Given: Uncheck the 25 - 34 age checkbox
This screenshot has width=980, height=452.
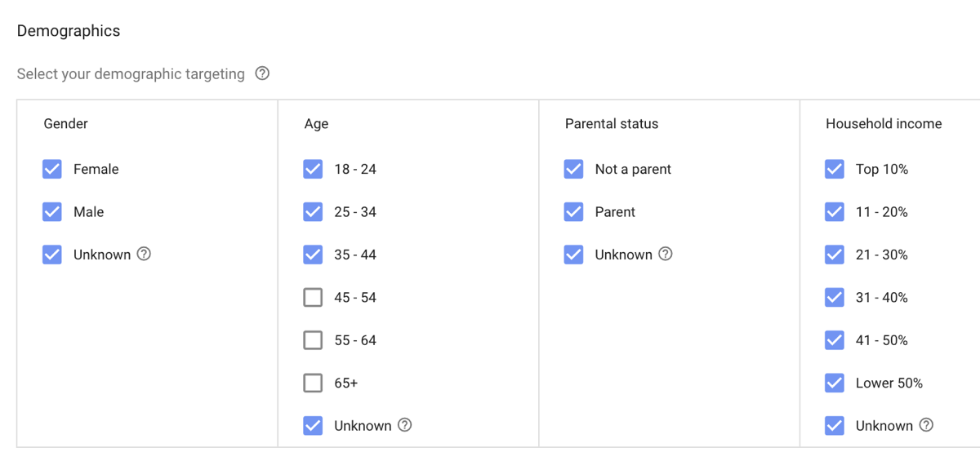Looking at the screenshot, I should [313, 211].
